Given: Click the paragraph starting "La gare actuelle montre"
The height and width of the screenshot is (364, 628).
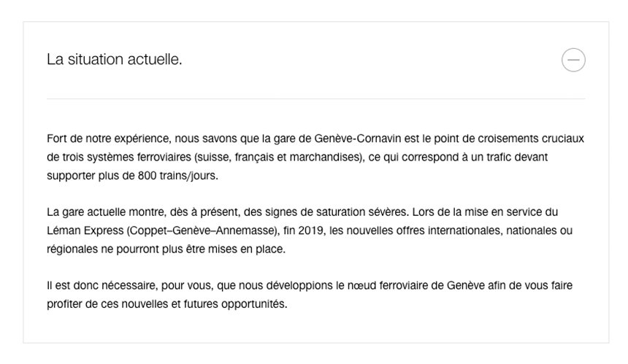Looking at the screenshot, I should pos(310,231).
